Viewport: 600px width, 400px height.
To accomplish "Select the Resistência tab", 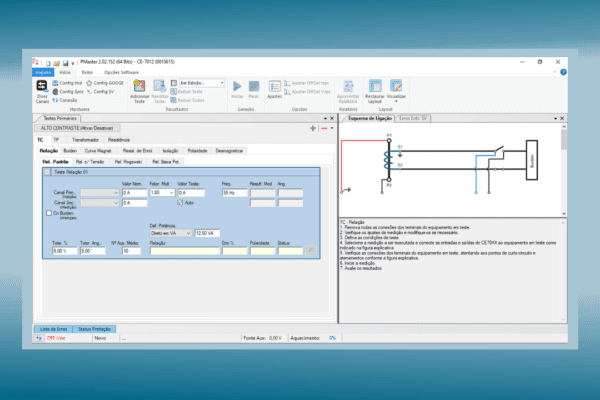I will 119,140.
